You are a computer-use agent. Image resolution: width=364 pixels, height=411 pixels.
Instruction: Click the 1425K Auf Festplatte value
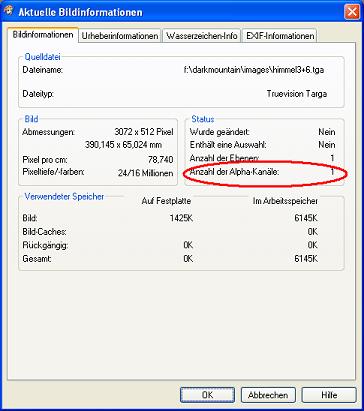point(181,218)
